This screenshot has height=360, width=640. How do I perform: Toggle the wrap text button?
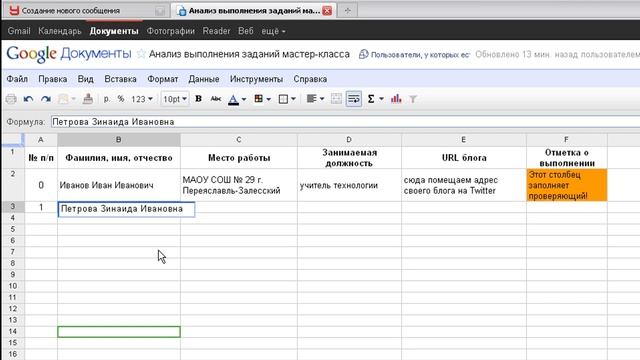pyautogui.click(x=354, y=99)
